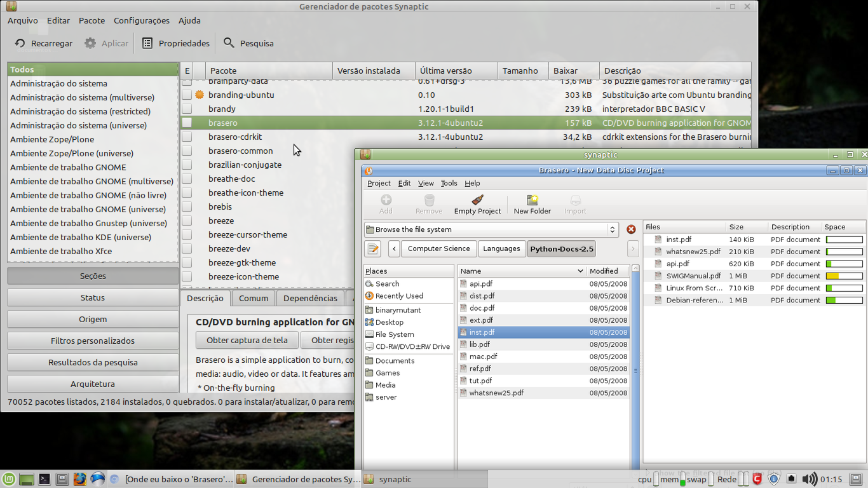The width and height of the screenshot is (868, 488).
Task: Open Propriedades from Synaptic toolbar
Action: (x=175, y=43)
